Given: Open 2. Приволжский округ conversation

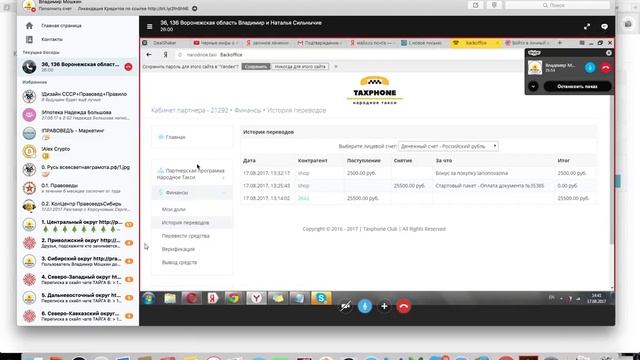Looking at the screenshot, I should coord(78,243).
